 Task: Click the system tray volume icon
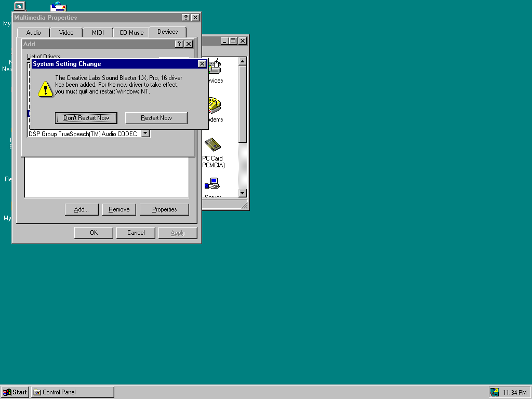click(495, 392)
